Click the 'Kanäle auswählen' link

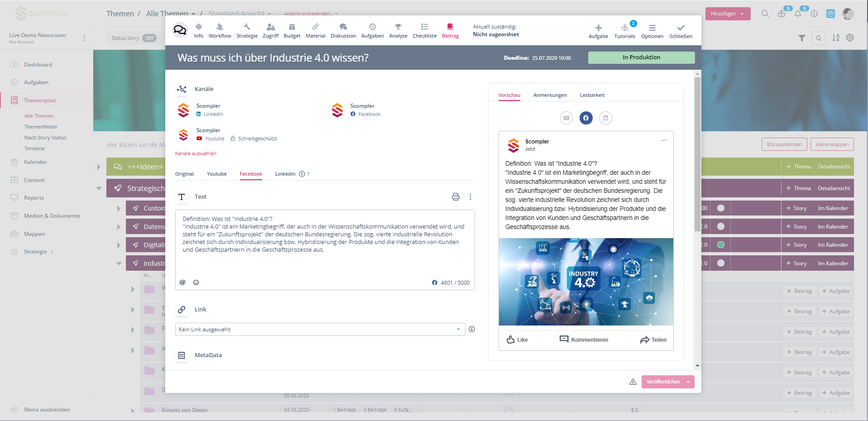point(196,154)
